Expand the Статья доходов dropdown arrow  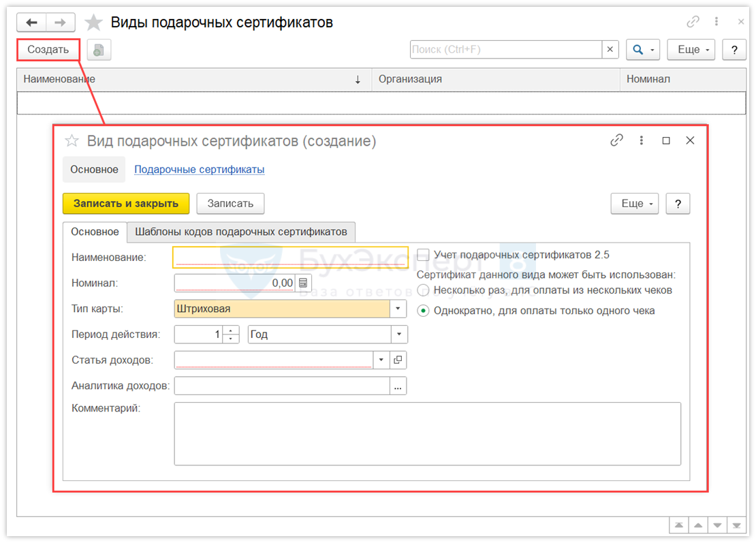(x=381, y=360)
